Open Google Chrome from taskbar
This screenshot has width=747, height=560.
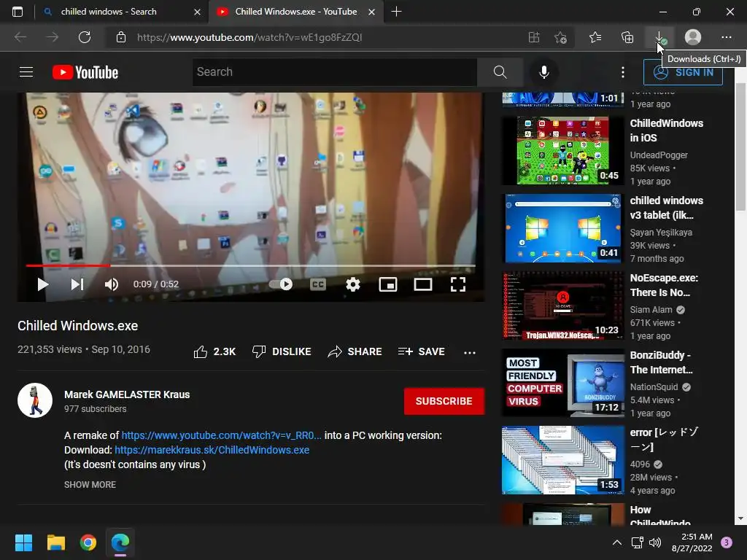(88, 542)
